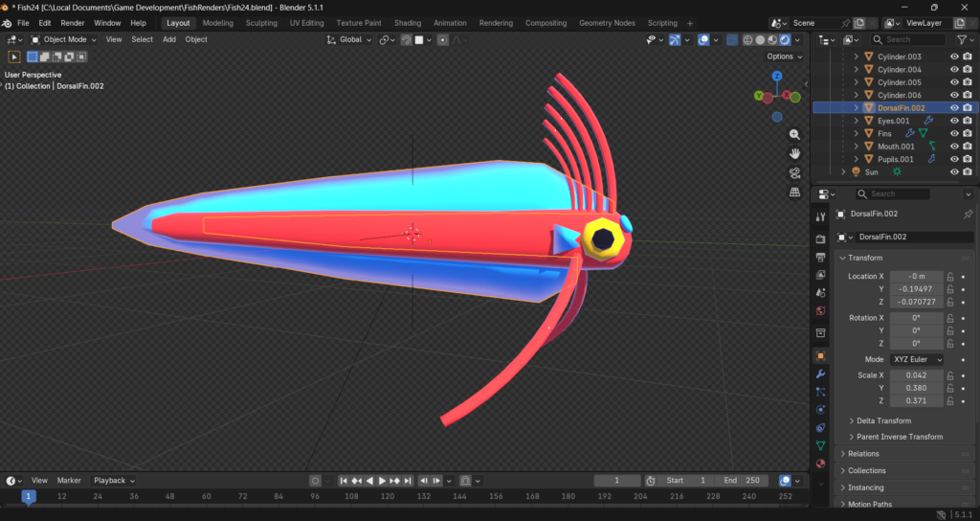
Task: Switch to orthographic with the grid icon
Action: click(x=794, y=192)
